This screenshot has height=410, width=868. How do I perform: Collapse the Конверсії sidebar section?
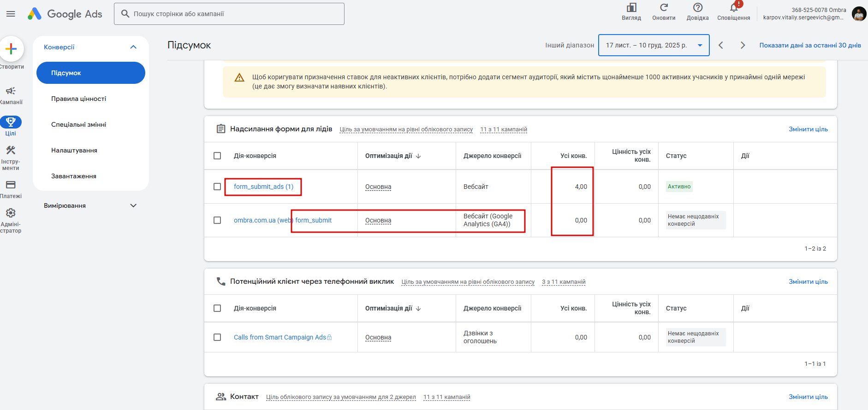pyautogui.click(x=133, y=47)
